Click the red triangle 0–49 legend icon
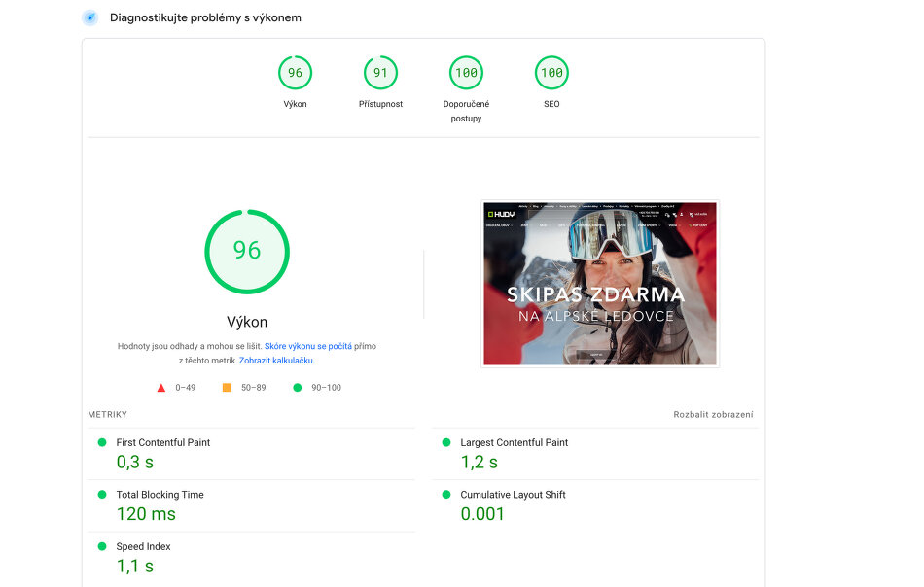The image size is (924, 587). [161, 388]
